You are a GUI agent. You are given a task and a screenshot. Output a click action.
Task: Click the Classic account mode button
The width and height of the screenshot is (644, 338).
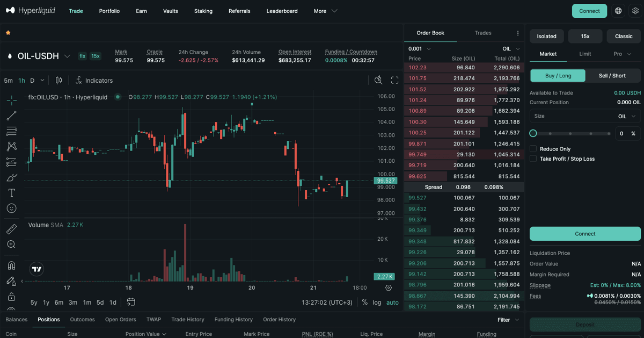click(624, 36)
